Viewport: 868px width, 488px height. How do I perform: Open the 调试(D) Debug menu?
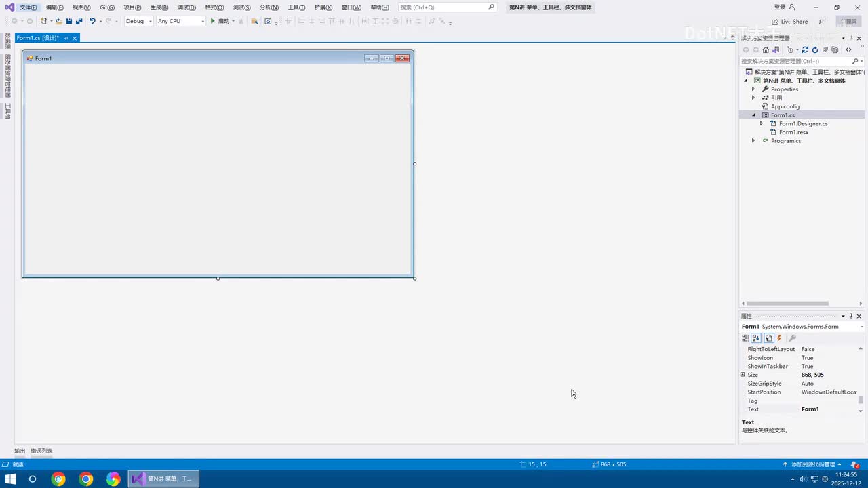(x=186, y=7)
